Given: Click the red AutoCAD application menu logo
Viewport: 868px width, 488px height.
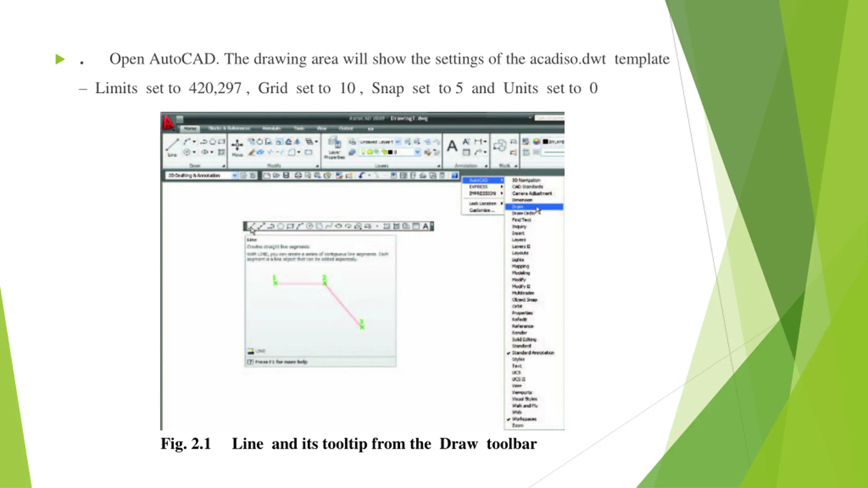Looking at the screenshot, I should coord(168,122).
